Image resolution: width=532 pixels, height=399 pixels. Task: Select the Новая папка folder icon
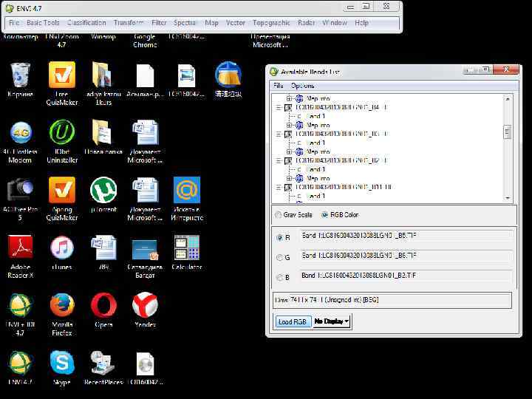pyautogui.click(x=103, y=132)
